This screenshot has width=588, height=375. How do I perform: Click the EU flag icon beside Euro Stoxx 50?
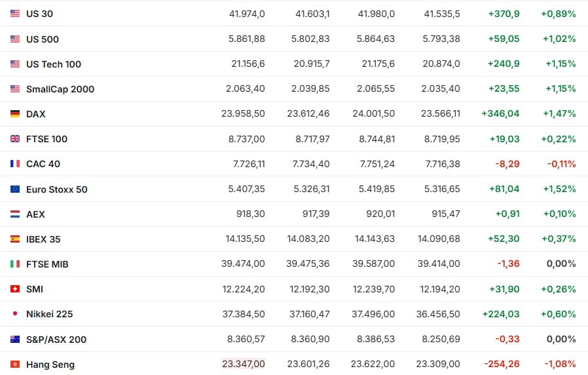click(15, 189)
